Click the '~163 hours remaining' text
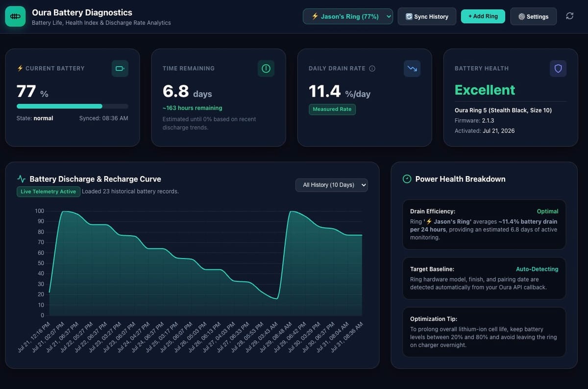 point(192,108)
